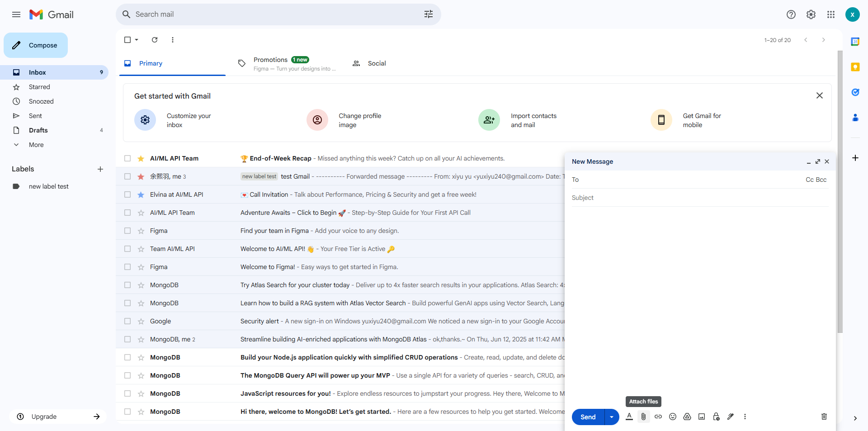Create a new label with plus icon
The width and height of the screenshot is (868, 431).
(100, 169)
